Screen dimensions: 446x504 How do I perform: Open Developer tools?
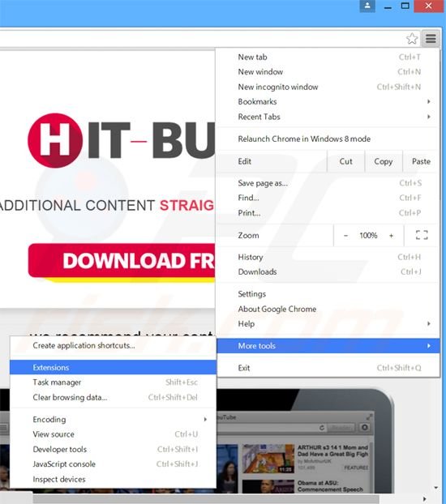(x=113, y=450)
